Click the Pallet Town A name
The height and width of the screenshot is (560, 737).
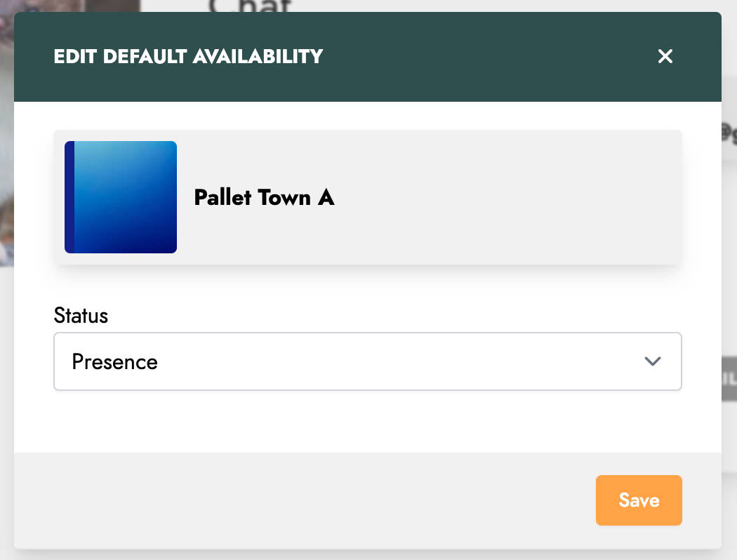coord(264,197)
